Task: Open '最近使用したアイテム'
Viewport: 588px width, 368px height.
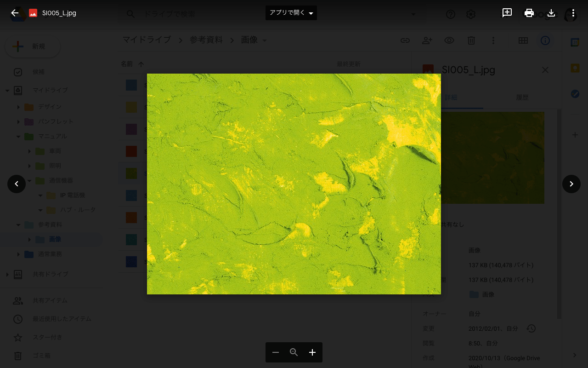Action: pyautogui.click(x=62, y=319)
